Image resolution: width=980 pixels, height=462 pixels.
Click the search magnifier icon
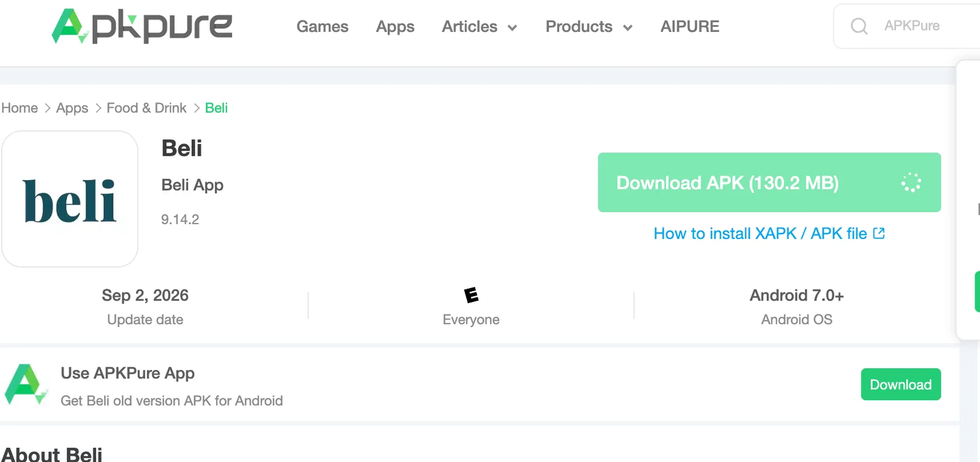point(859,26)
